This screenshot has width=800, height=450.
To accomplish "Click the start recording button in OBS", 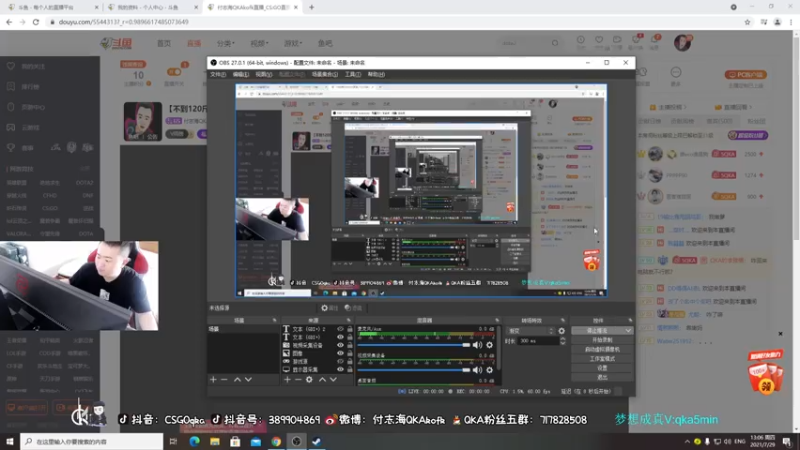I will tap(602, 340).
